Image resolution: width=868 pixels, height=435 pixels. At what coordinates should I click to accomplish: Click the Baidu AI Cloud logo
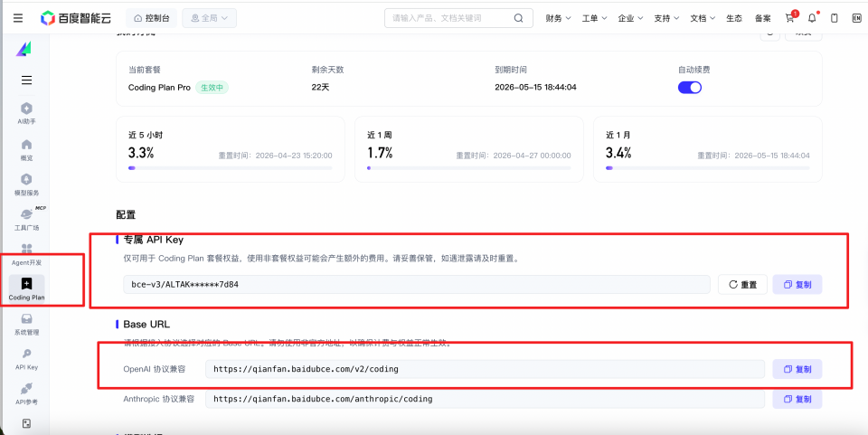click(75, 18)
